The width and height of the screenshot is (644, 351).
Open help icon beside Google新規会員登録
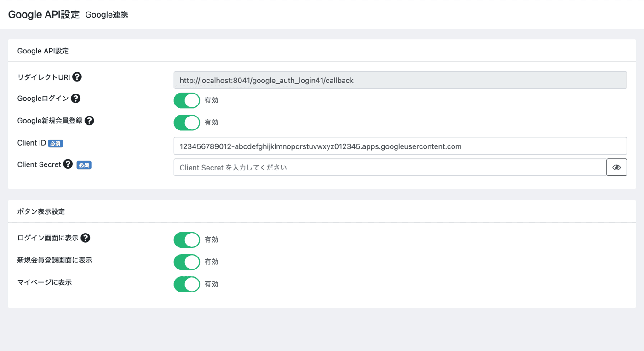[90, 121]
